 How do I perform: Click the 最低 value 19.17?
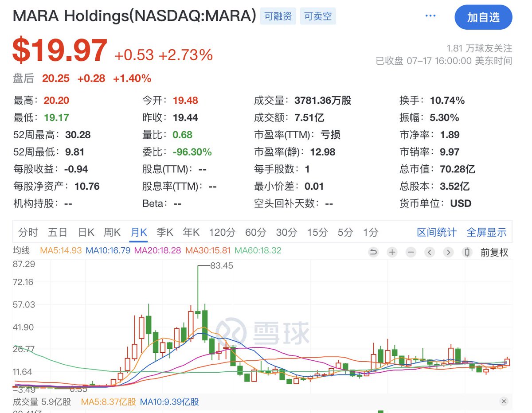pyautogui.click(x=56, y=118)
